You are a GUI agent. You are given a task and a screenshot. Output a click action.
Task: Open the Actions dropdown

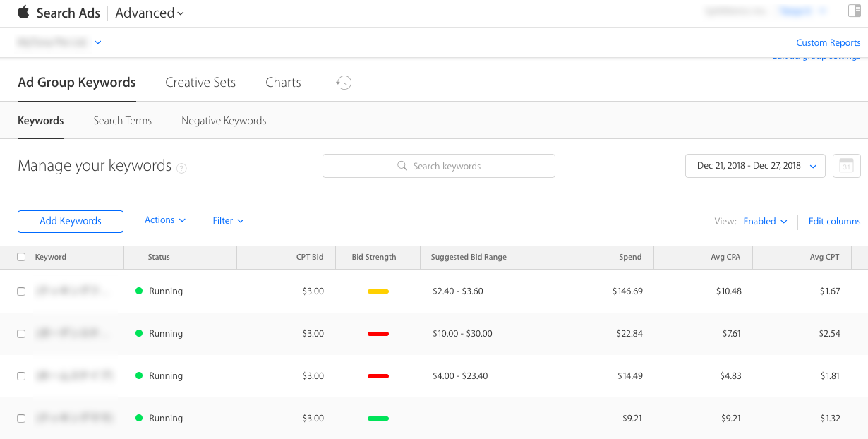click(165, 220)
